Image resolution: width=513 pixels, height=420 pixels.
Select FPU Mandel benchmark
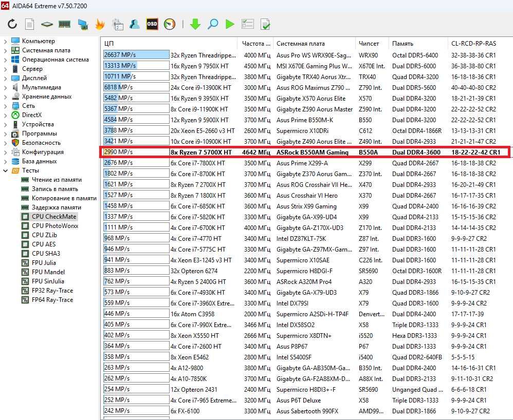[48, 272]
